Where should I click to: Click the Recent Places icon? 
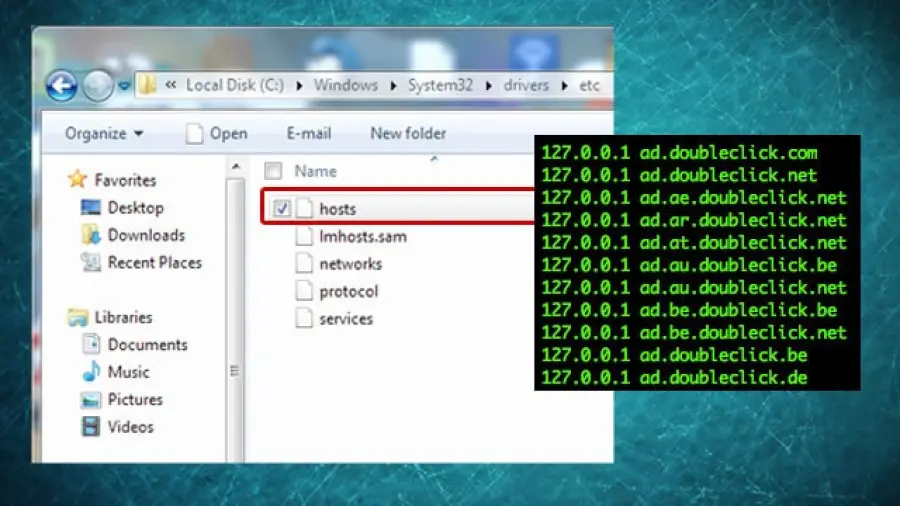click(91, 262)
